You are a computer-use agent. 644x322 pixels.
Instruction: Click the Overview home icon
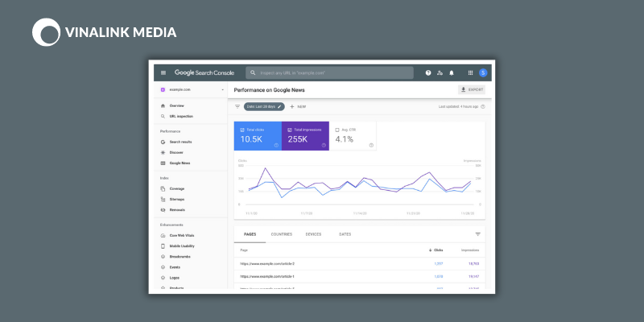(x=163, y=105)
